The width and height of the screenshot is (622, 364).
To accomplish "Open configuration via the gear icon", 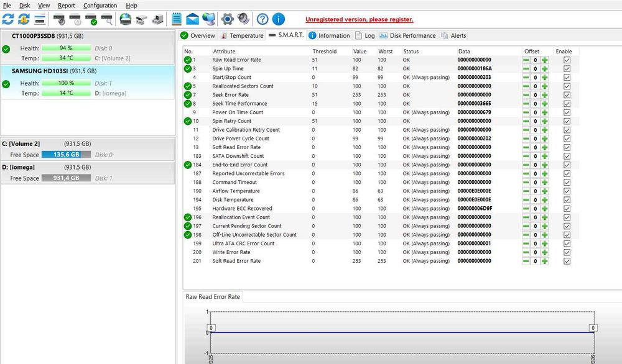I will (x=227, y=19).
